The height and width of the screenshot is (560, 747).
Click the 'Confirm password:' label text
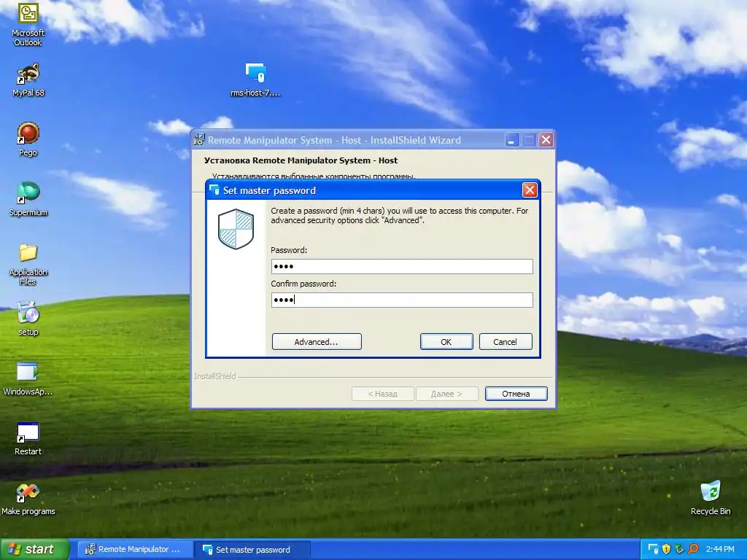pyautogui.click(x=303, y=284)
